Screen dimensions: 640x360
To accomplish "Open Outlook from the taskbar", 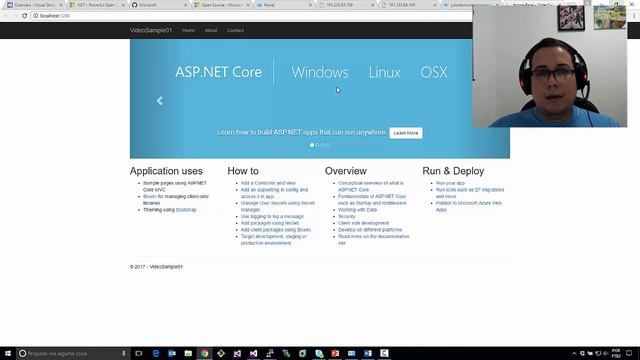I will (172, 353).
